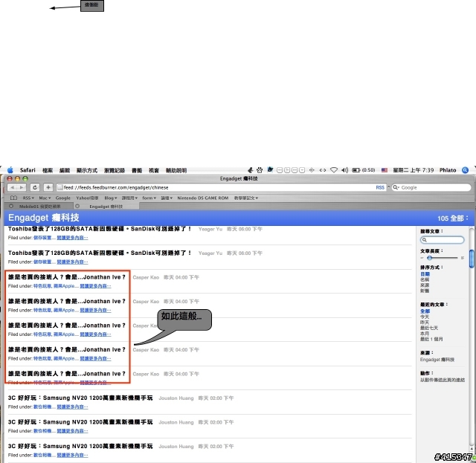
Task: Open the Phlato user switching menu
Action: click(448, 170)
